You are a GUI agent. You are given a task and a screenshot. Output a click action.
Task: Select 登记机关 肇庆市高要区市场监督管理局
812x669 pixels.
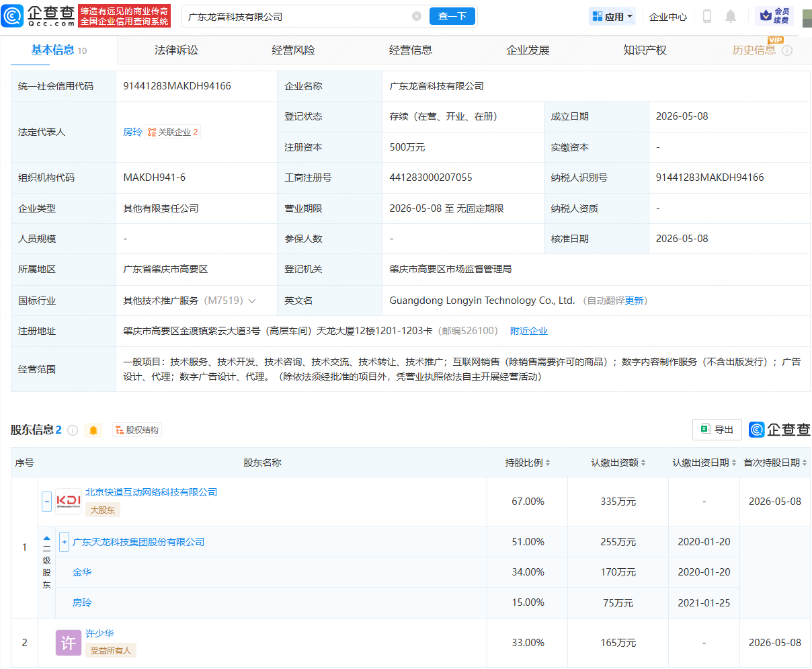(450, 269)
